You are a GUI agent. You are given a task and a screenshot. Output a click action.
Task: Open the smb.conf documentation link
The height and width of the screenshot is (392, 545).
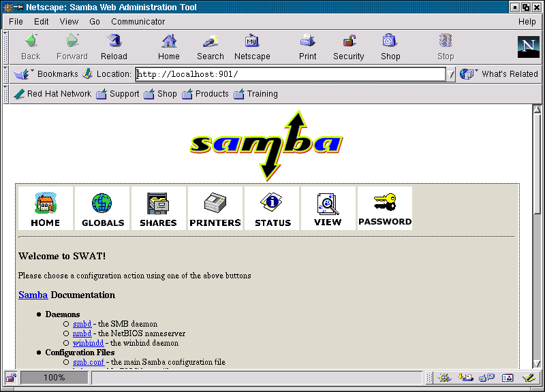88,362
